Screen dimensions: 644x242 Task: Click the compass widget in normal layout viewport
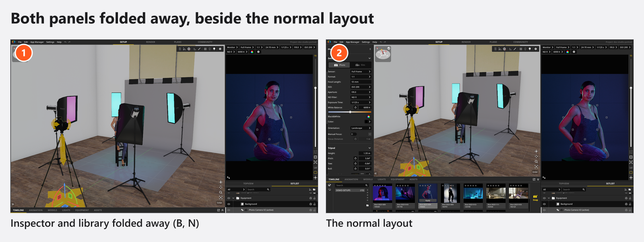383,54
